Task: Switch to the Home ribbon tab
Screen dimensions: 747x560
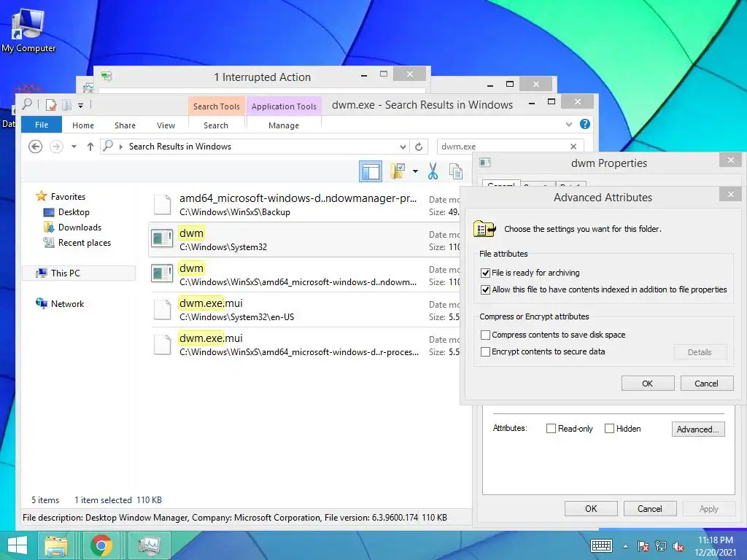Action: (x=83, y=125)
